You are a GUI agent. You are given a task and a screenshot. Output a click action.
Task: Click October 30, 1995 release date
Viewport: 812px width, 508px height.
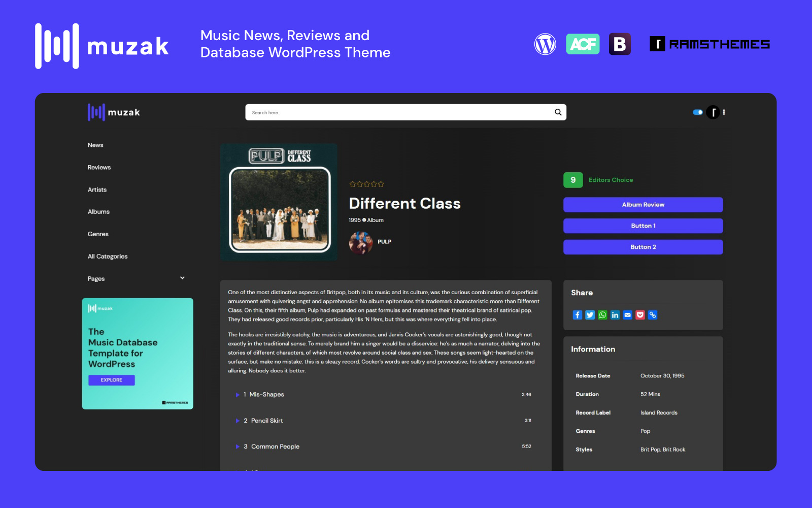click(662, 376)
